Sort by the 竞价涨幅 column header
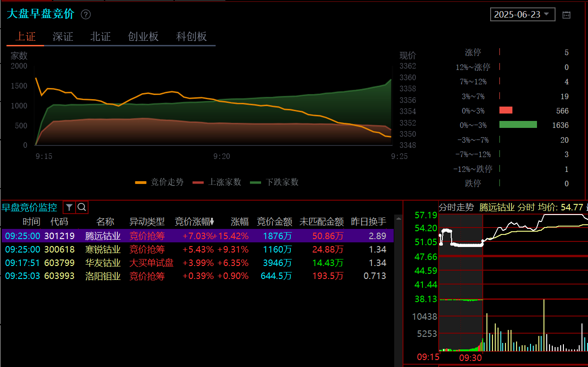Screen dimensions: 588x367 pos(194,221)
